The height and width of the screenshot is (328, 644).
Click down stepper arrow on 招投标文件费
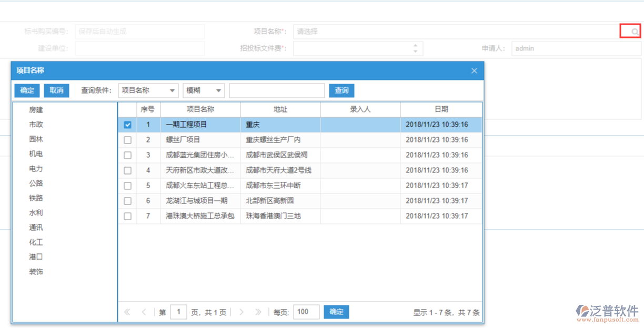tap(415, 51)
